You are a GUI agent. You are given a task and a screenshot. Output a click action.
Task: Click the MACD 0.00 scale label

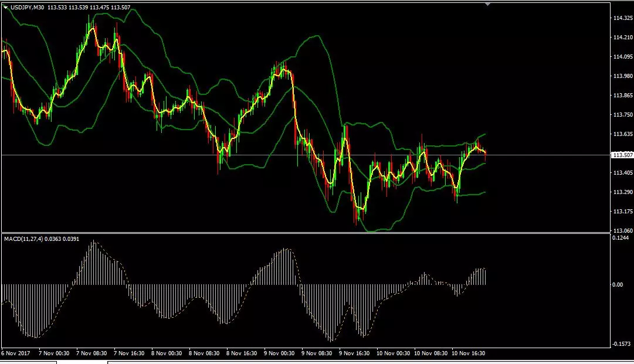pos(618,285)
